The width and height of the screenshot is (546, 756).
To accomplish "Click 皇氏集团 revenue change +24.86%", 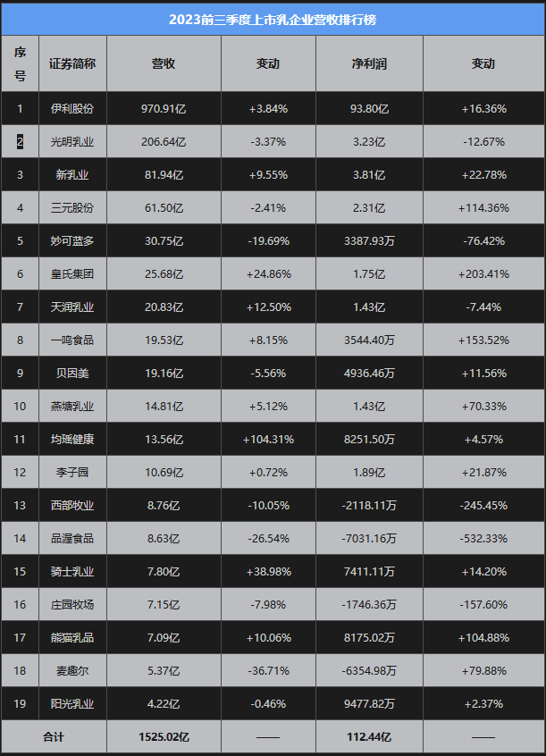I will (x=269, y=273).
